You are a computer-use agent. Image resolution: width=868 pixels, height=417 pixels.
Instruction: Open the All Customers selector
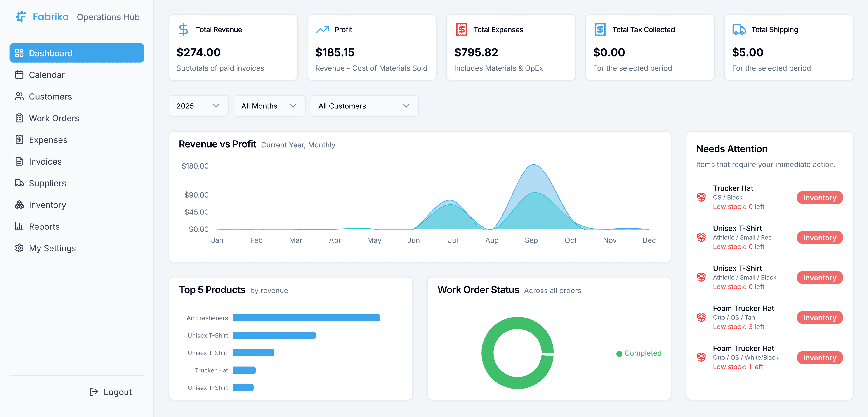click(365, 106)
